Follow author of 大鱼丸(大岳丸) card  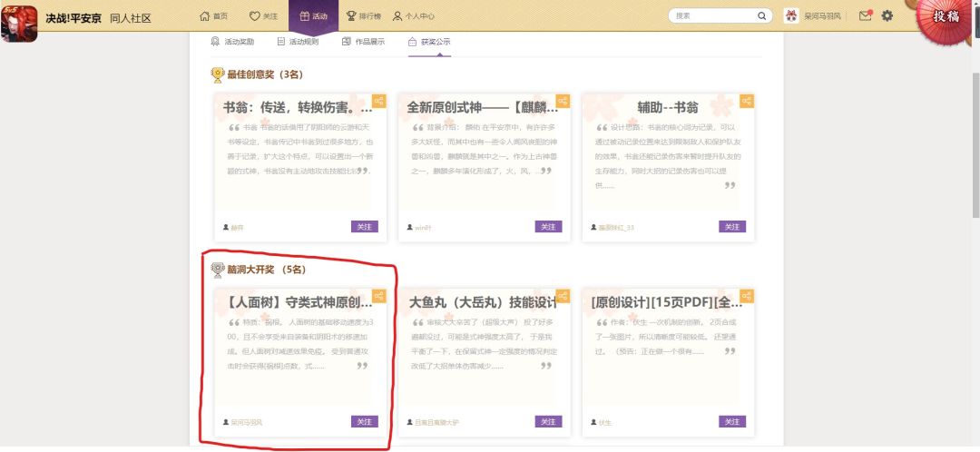point(548,421)
